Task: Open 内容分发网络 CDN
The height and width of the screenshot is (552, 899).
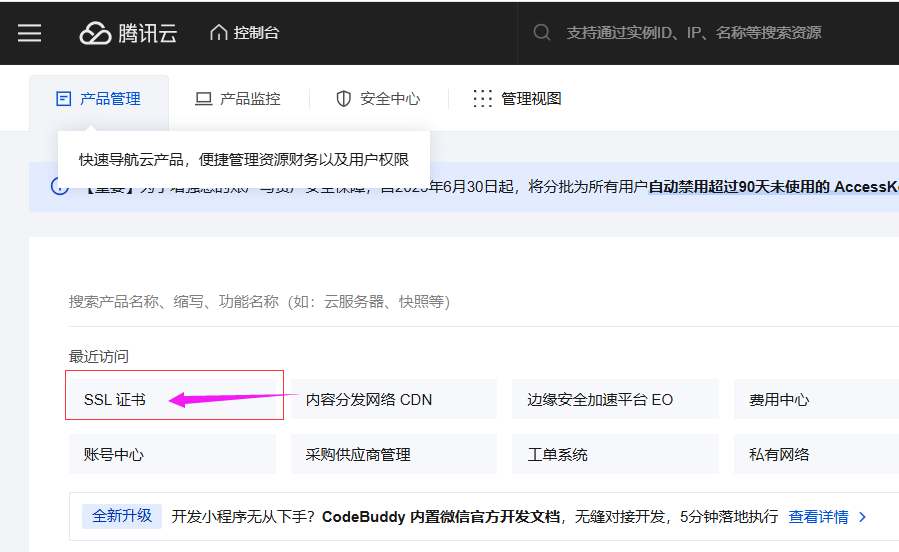Action: (394, 399)
